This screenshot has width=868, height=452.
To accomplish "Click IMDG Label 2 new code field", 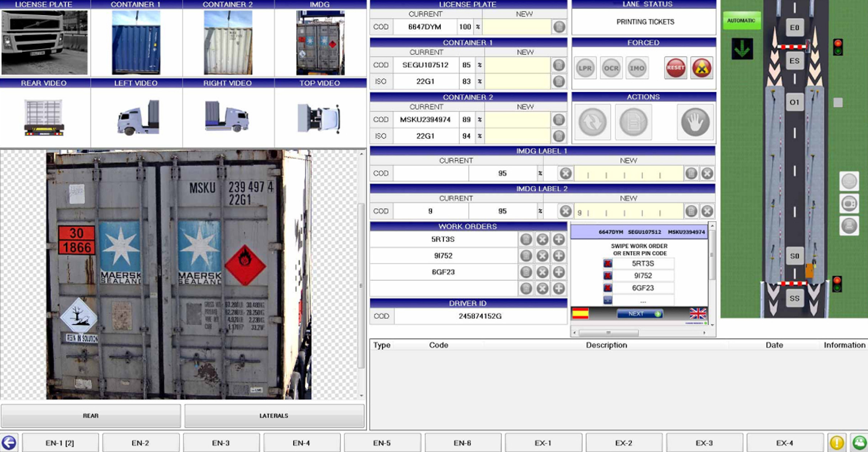I will (x=629, y=211).
